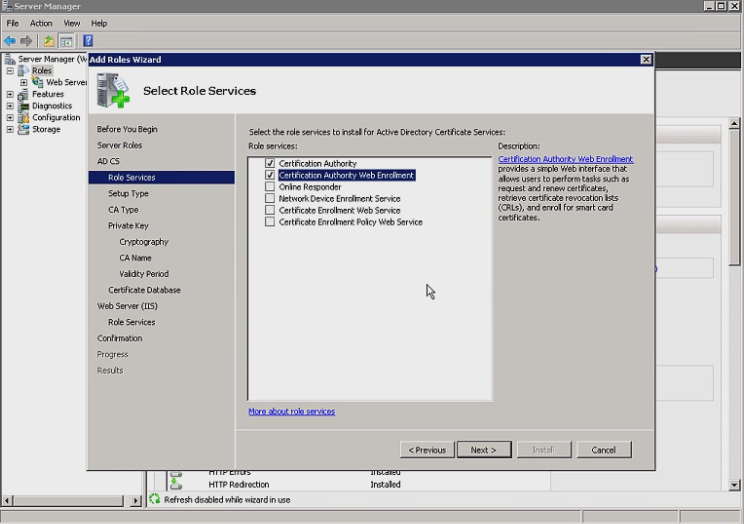Screen dimensions: 744x524
Task: Open the Help menu
Action: click(99, 23)
